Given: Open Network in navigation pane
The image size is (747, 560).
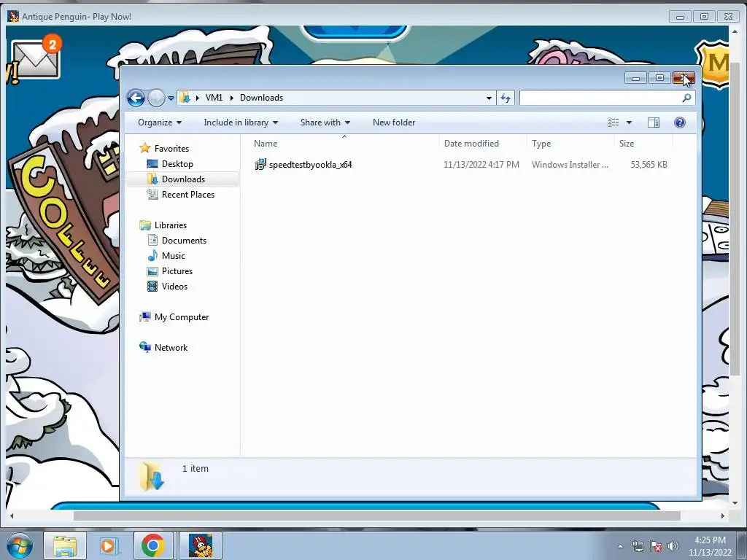Looking at the screenshot, I should [x=171, y=348].
